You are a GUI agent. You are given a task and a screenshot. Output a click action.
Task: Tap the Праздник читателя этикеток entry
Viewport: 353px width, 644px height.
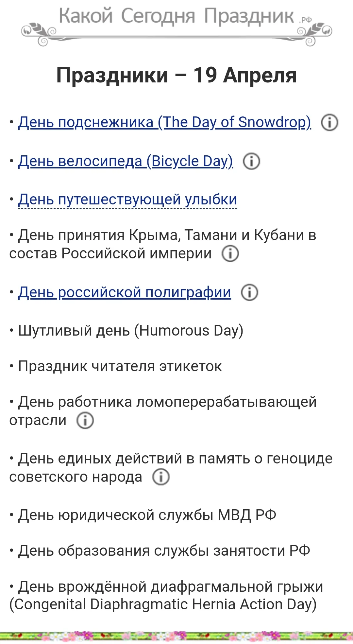pyautogui.click(x=120, y=366)
